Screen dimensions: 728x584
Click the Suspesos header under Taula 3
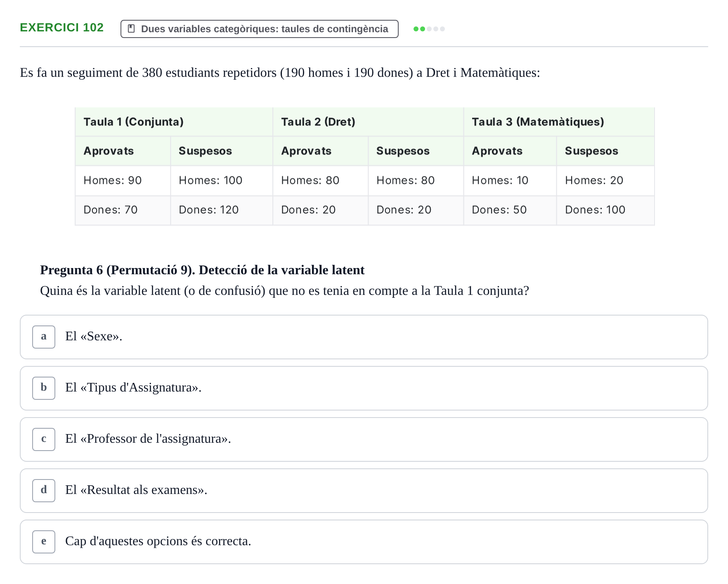(x=605, y=151)
